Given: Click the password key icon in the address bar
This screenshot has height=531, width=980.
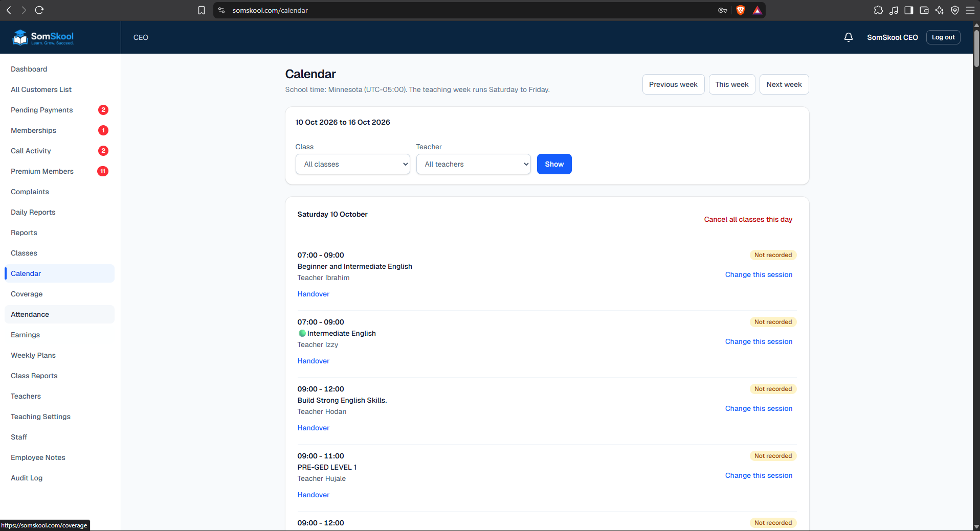Looking at the screenshot, I should (723, 10).
